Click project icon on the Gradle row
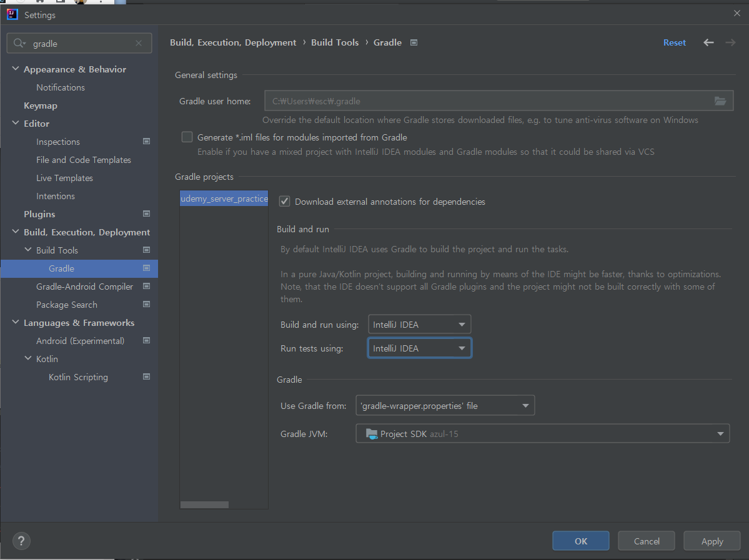This screenshot has width=749, height=560. pyautogui.click(x=147, y=268)
